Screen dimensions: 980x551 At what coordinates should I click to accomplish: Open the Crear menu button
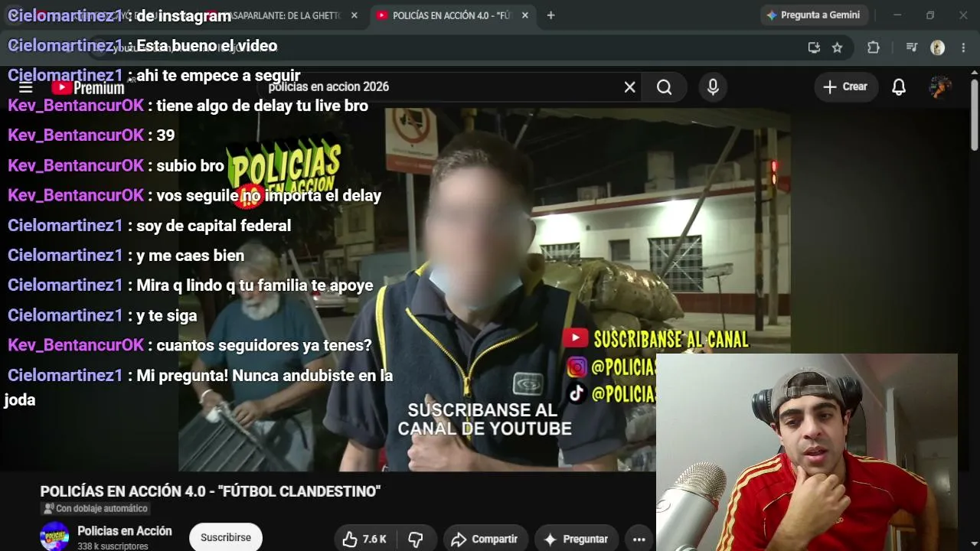coord(845,87)
